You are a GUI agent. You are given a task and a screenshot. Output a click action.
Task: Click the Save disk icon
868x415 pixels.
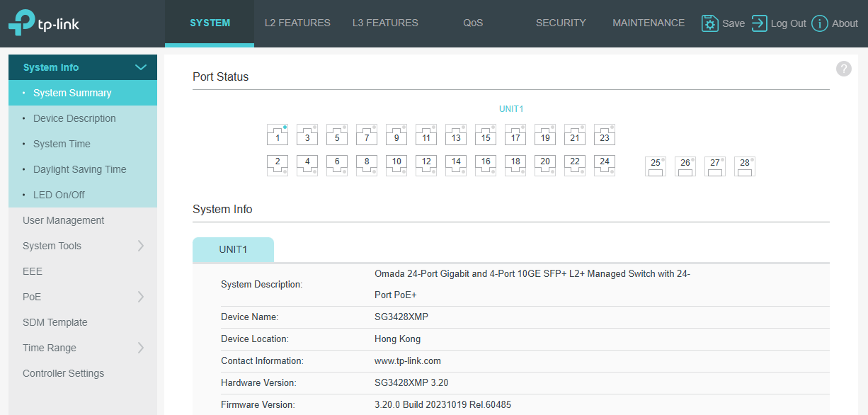709,23
